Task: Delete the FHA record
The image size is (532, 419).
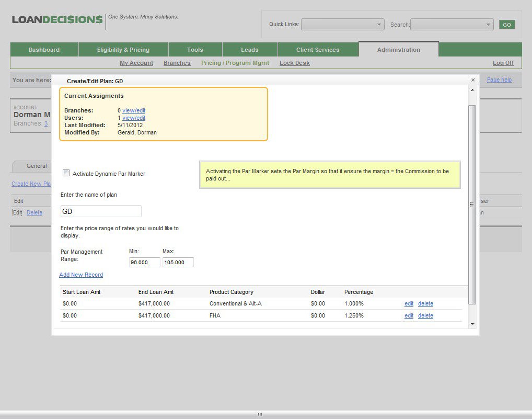Action: point(425,315)
